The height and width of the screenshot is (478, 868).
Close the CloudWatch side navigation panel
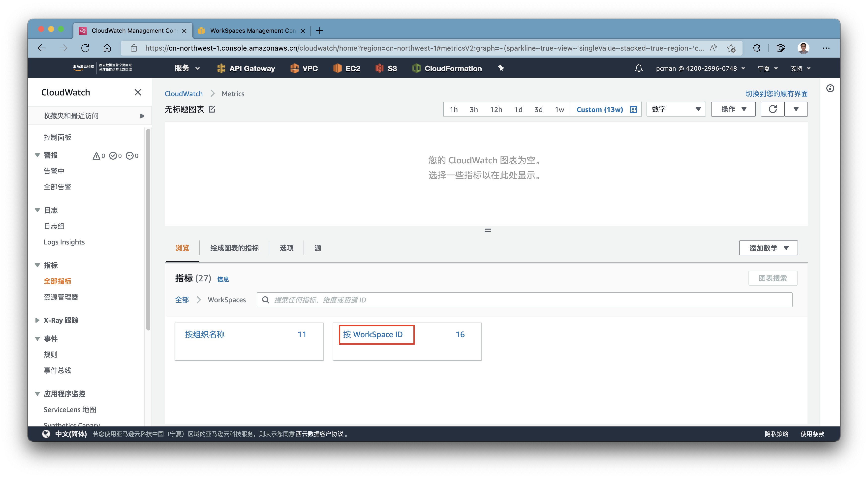[138, 92]
